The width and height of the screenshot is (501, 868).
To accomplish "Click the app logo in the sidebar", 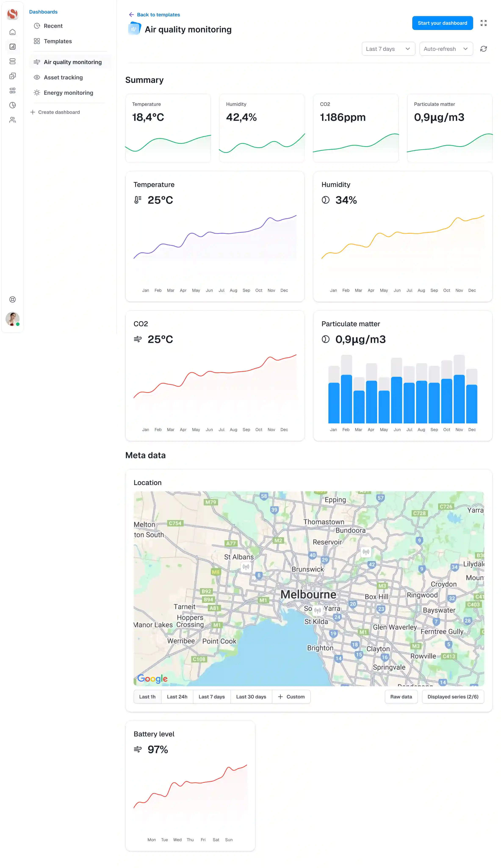I will point(12,14).
